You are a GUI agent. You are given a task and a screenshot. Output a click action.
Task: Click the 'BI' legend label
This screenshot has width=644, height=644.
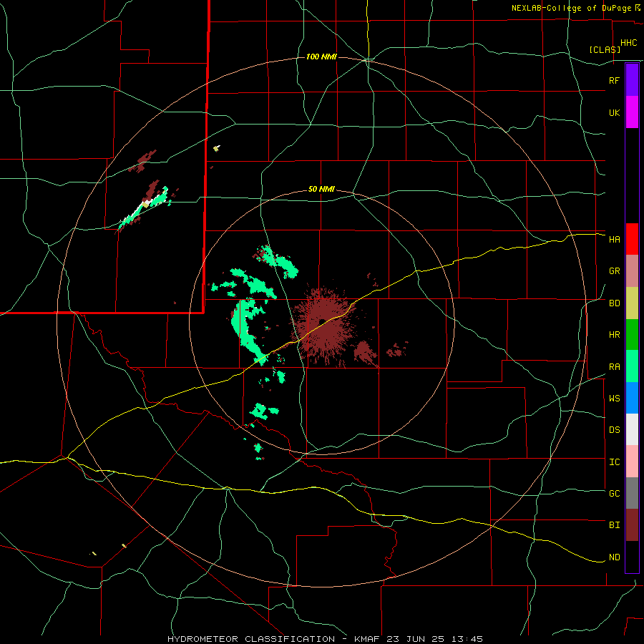pos(614,525)
